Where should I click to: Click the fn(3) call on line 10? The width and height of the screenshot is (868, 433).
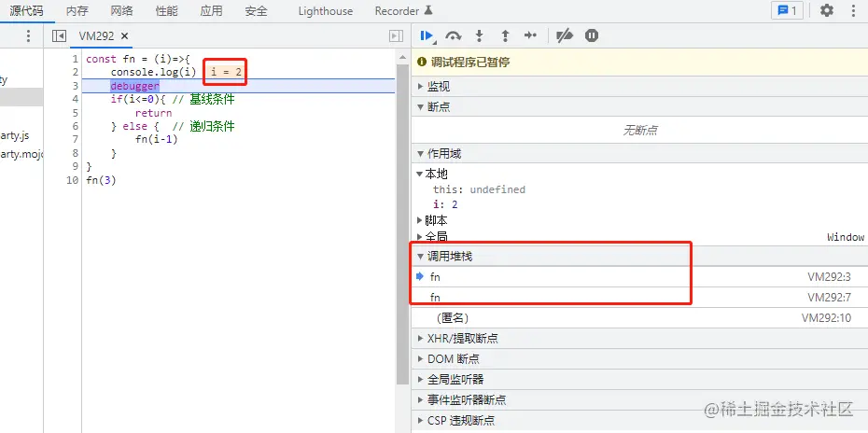tap(102, 180)
